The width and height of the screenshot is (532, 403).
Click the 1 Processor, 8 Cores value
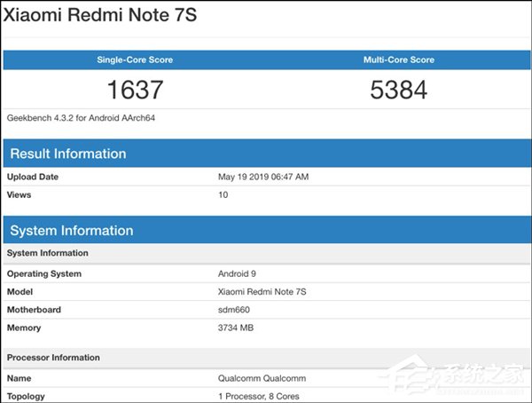click(259, 396)
